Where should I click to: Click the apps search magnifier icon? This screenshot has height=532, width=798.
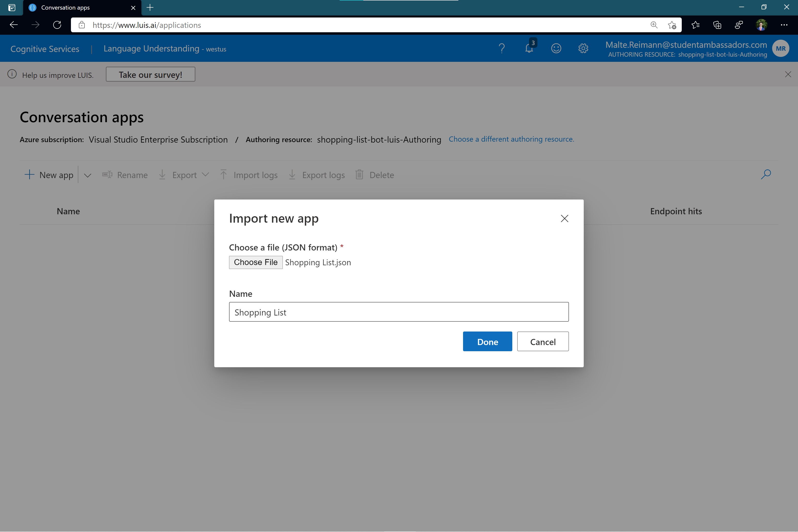click(766, 174)
